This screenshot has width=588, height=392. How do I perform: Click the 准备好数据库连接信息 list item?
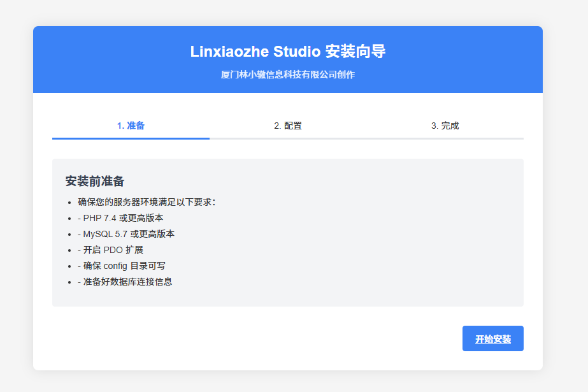click(x=125, y=282)
